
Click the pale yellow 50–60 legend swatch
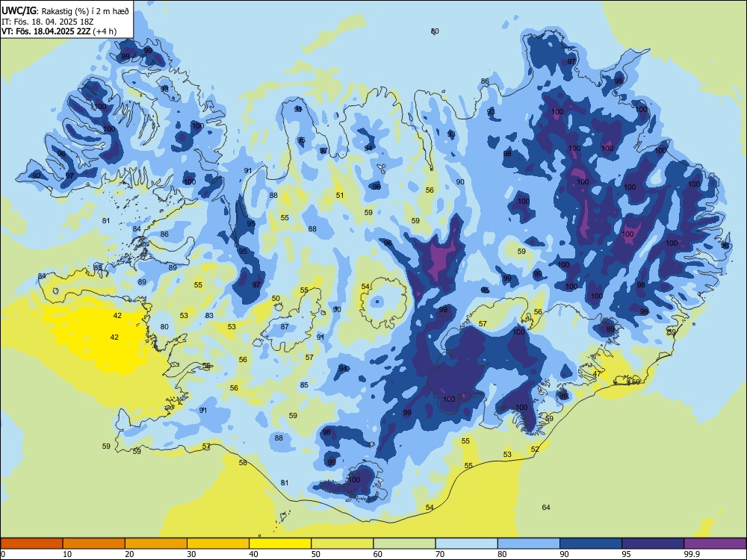tap(342, 544)
